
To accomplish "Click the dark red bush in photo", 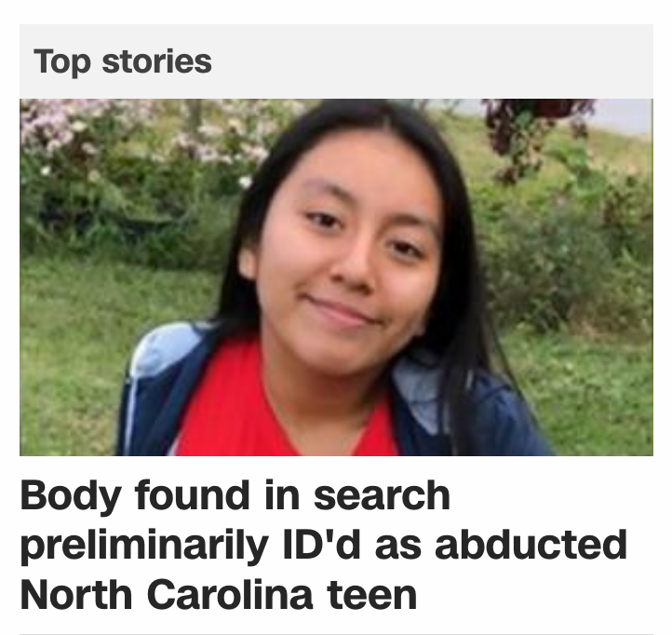I will (536, 128).
